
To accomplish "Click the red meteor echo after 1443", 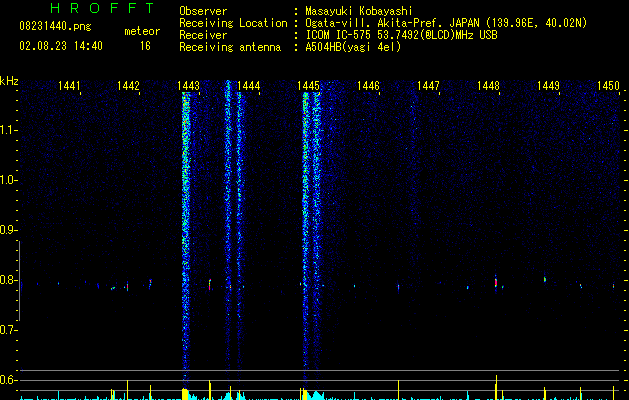I will 210,284.
